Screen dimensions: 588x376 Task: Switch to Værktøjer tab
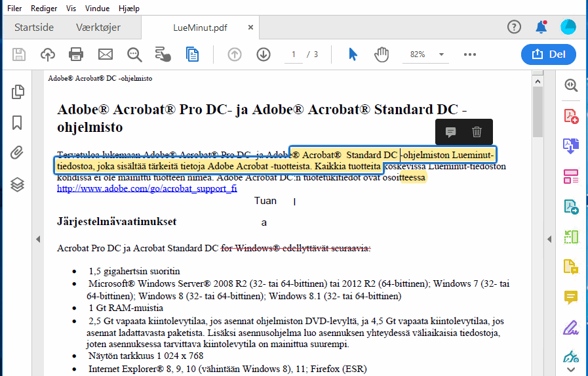pos(98,28)
